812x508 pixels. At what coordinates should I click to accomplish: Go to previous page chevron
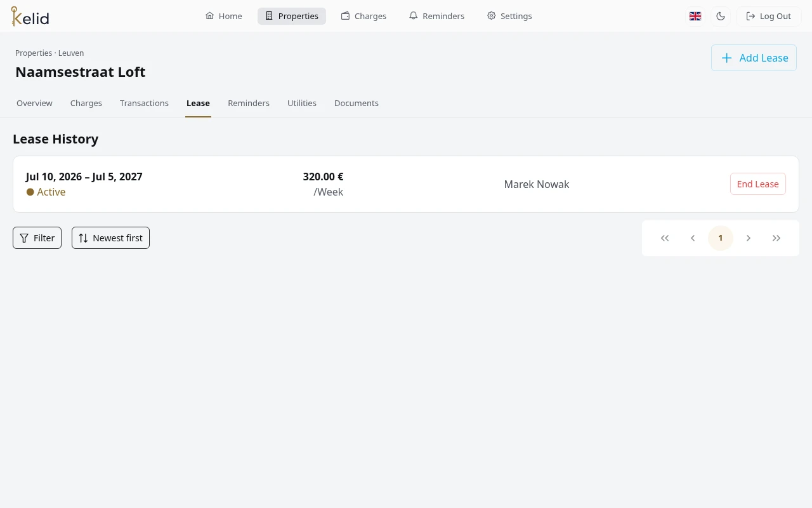(x=693, y=238)
